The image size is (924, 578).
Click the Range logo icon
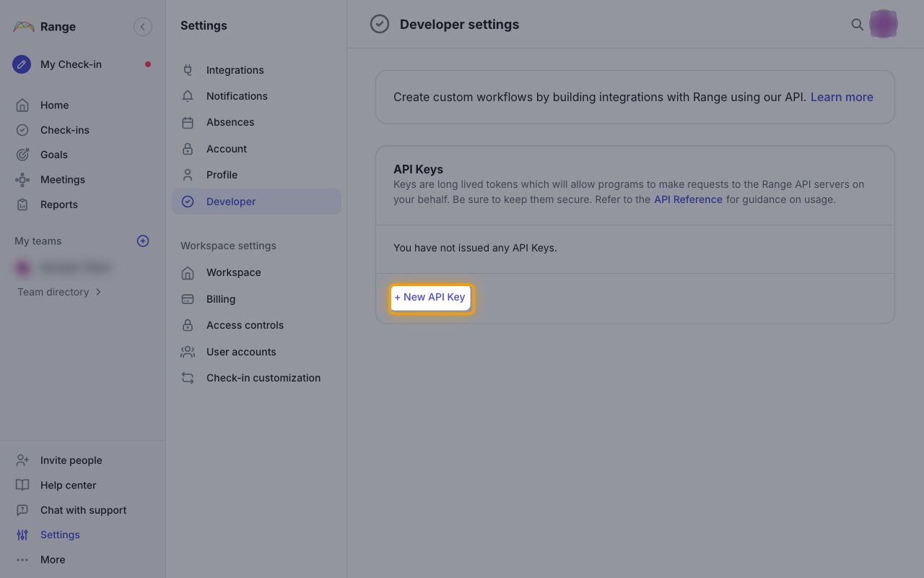23,27
